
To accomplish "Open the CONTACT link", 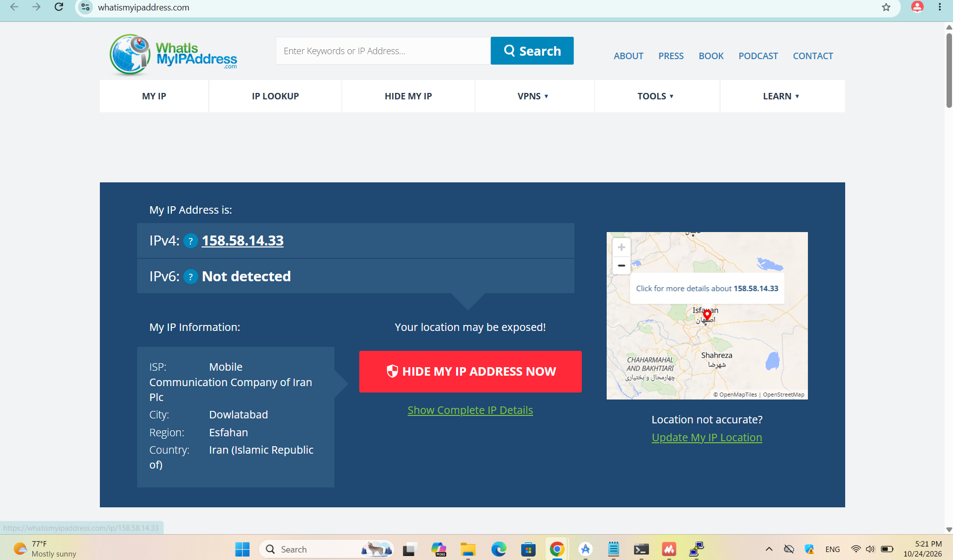I will coord(813,56).
